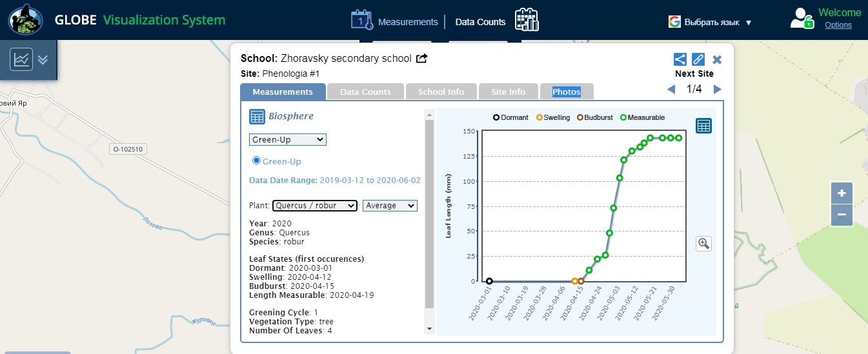Viewport: 868px width, 354px height.
Task: Expand the Average dropdown
Action: (x=390, y=206)
